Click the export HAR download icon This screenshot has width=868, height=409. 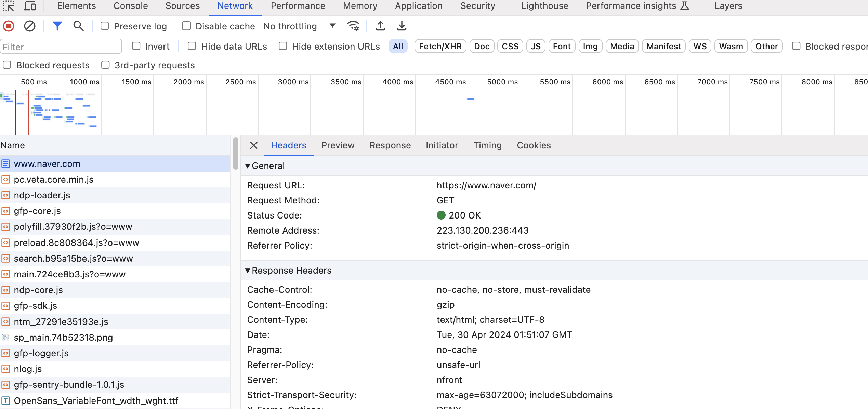(x=402, y=26)
